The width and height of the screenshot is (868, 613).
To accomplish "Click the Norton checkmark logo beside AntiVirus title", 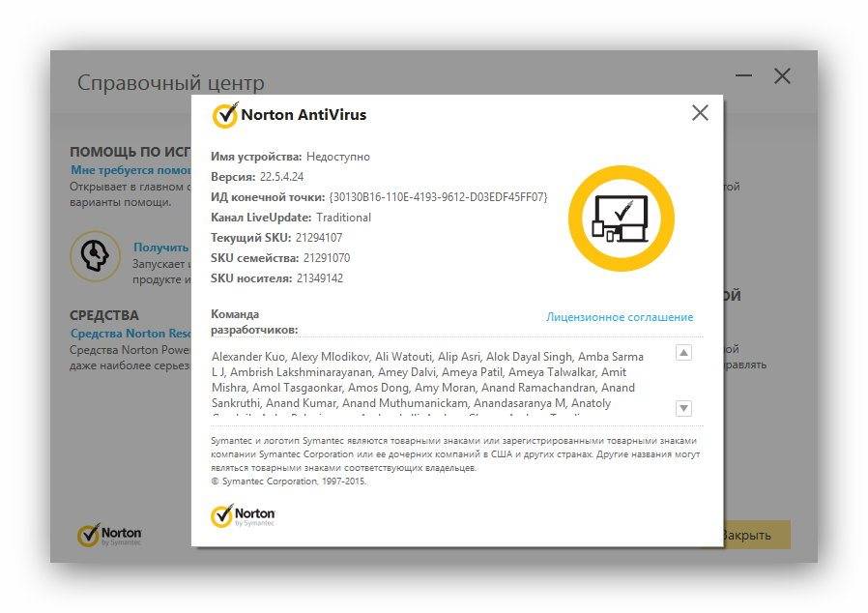I will tap(225, 115).
